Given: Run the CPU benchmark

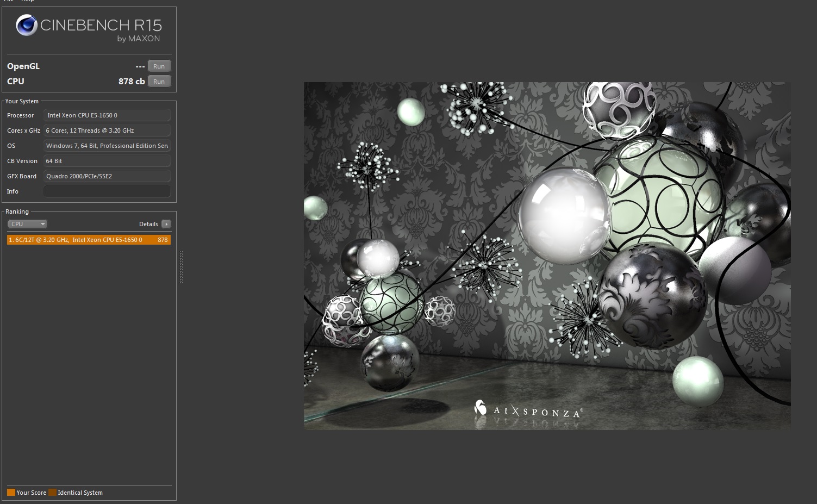Looking at the screenshot, I should pyautogui.click(x=159, y=82).
